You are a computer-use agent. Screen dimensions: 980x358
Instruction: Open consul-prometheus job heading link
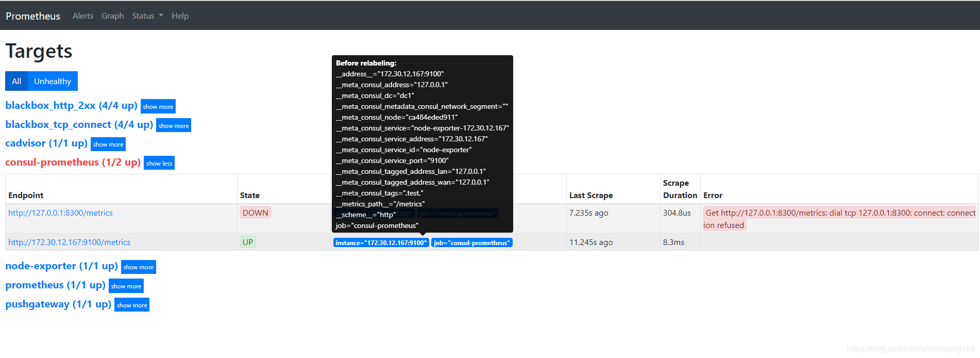(73, 162)
